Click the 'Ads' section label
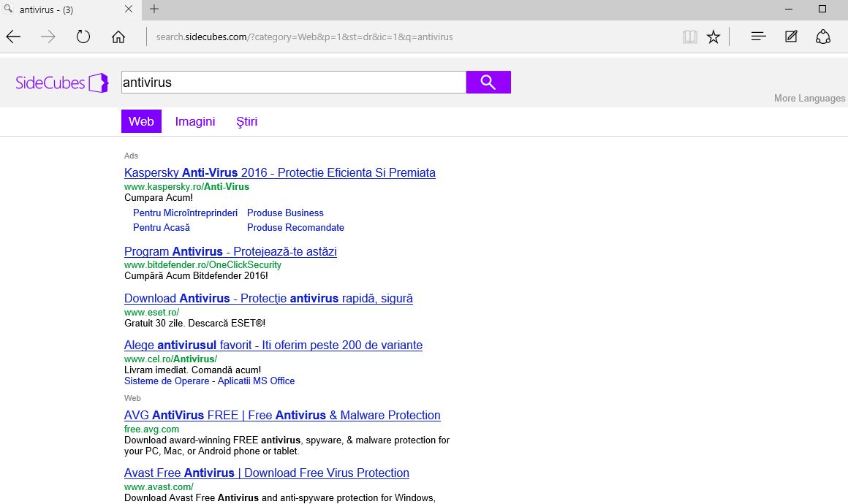This screenshot has height=504, width=848. (131, 156)
